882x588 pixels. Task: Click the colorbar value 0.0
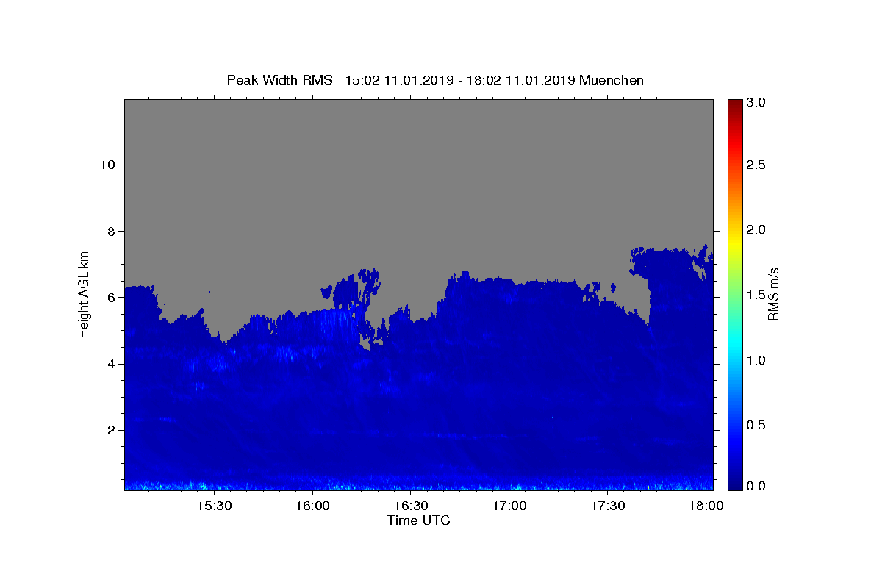click(x=757, y=486)
